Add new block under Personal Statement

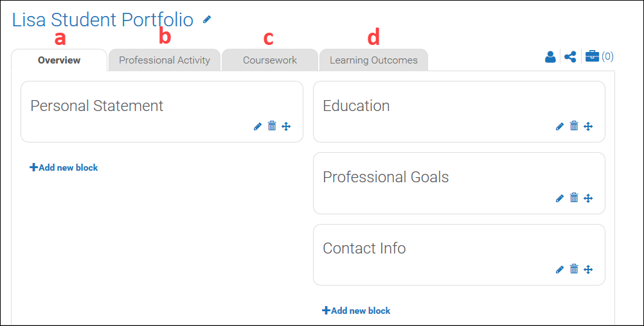pyautogui.click(x=64, y=167)
